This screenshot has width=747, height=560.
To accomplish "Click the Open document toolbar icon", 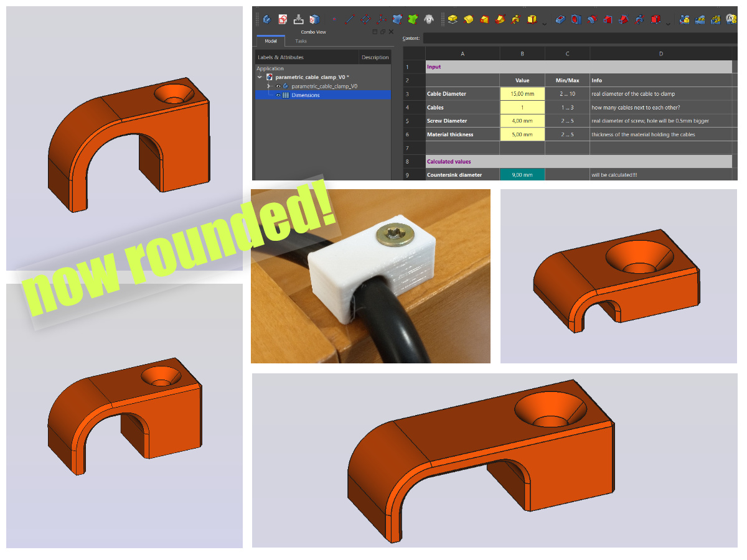I will (283, 19).
